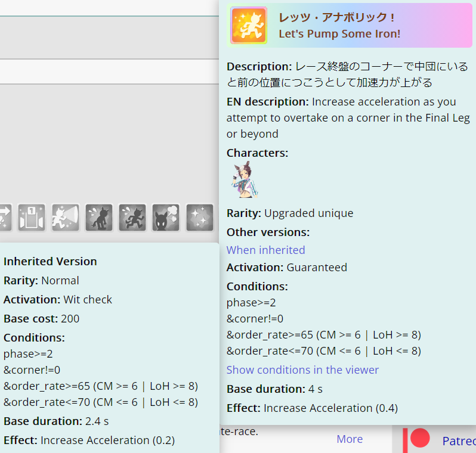Click the red Patreon logo circle
This screenshot has height=453, width=476.
pos(420,438)
